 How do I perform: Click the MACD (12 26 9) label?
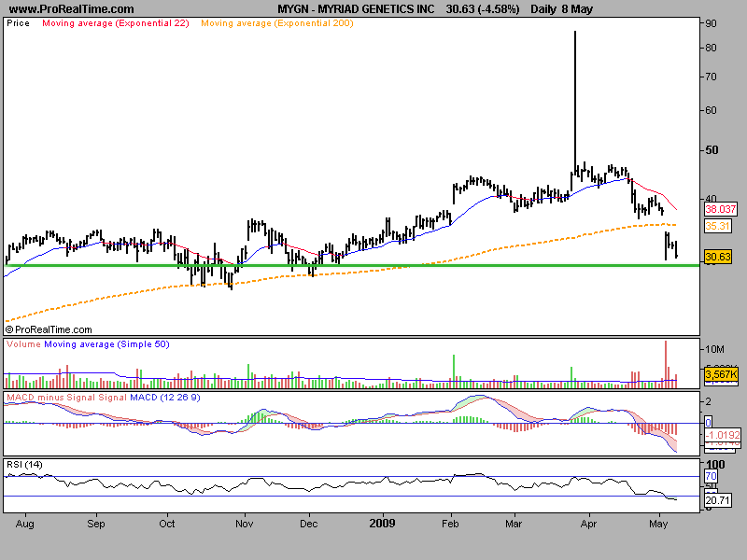point(165,398)
